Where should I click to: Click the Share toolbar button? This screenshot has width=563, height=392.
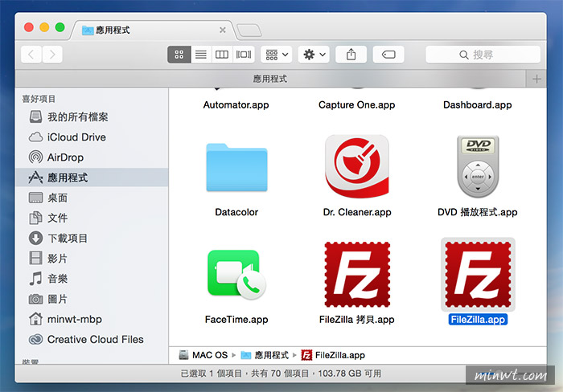[x=351, y=55]
